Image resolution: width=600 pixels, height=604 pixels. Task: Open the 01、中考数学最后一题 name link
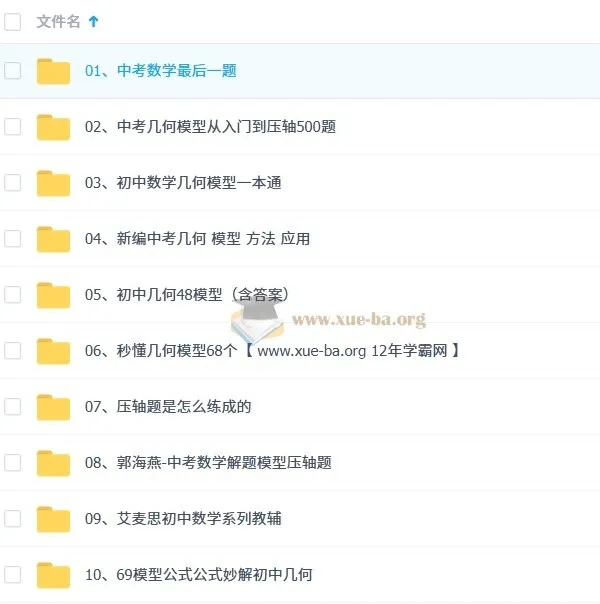[161, 71]
